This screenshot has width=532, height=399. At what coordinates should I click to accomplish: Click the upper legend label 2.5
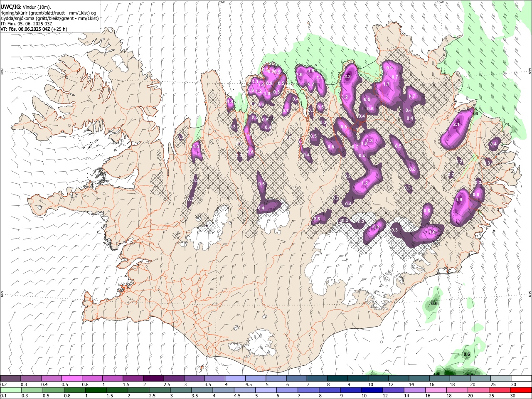pyautogui.click(x=167, y=384)
